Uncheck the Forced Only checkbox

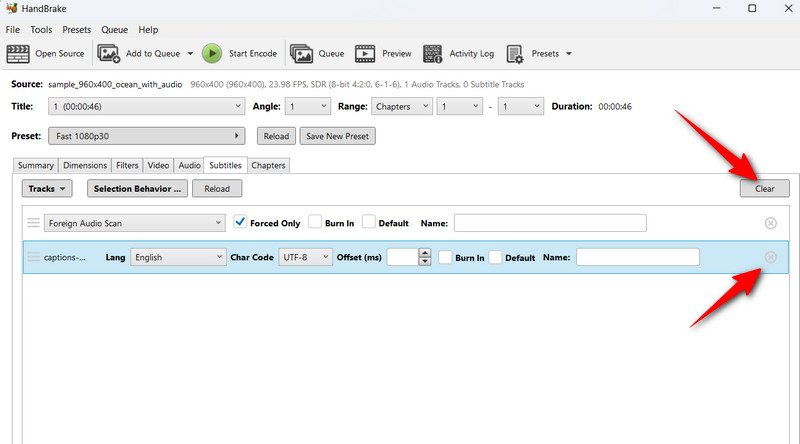pyautogui.click(x=240, y=222)
